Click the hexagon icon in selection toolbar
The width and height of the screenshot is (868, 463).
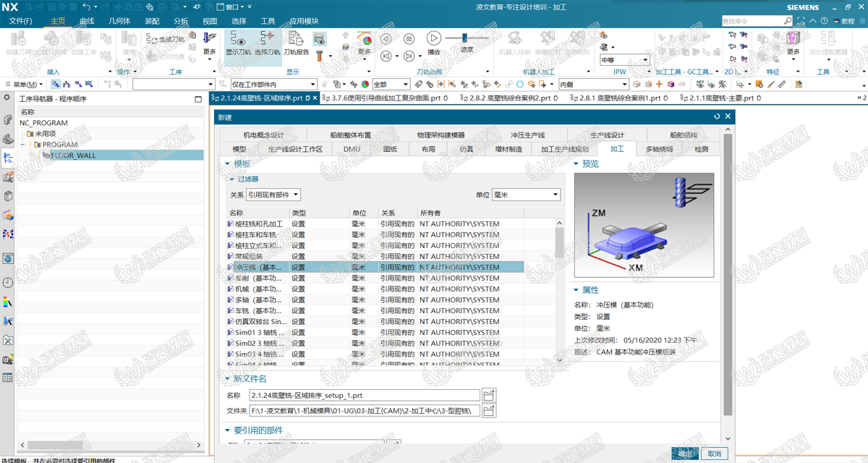click(x=520, y=85)
